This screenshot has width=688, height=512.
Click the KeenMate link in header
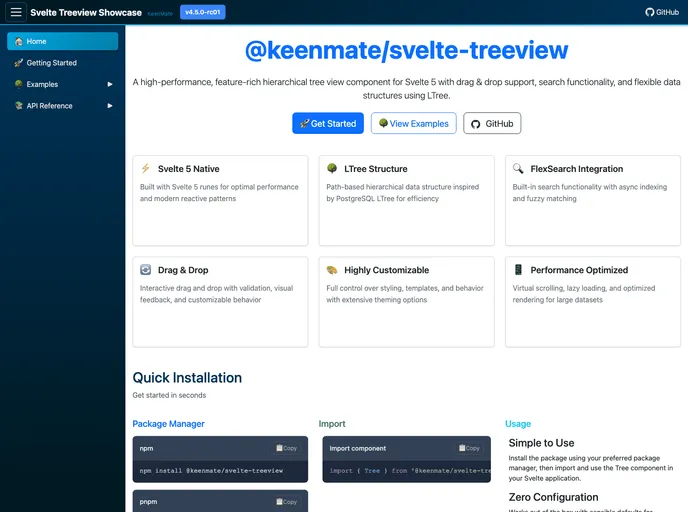point(160,14)
